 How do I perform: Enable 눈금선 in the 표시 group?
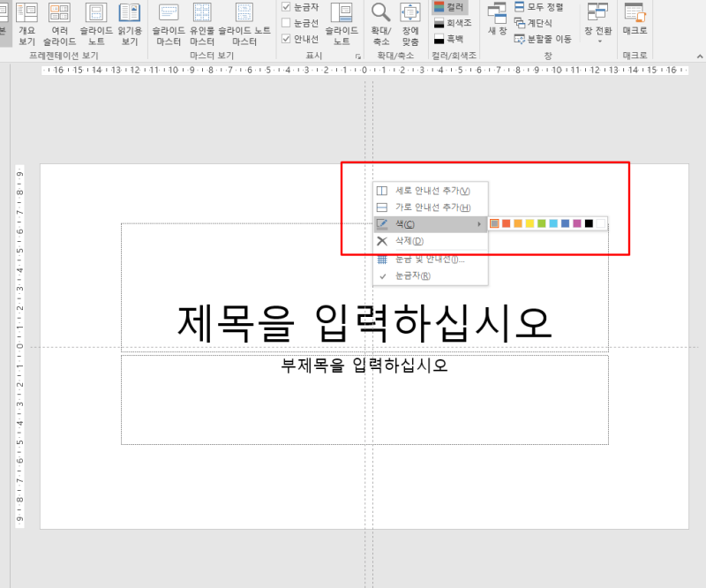click(x=287, y=22)
